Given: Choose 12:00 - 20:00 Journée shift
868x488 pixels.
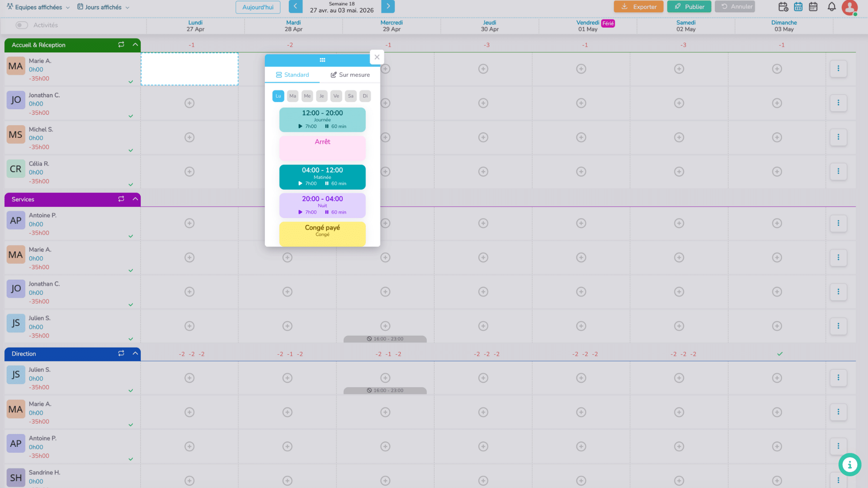Looking at the screenshot, I should [322, 120].
